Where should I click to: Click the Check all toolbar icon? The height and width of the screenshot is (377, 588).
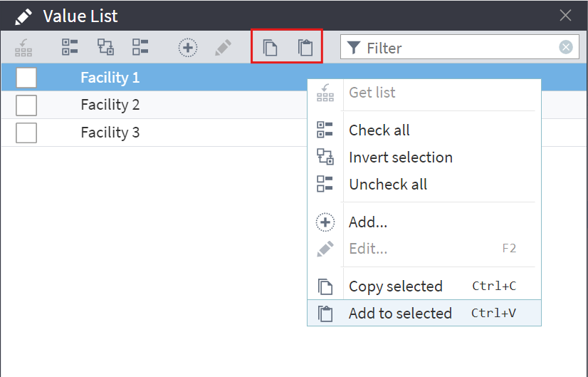[x=70, y=47]
